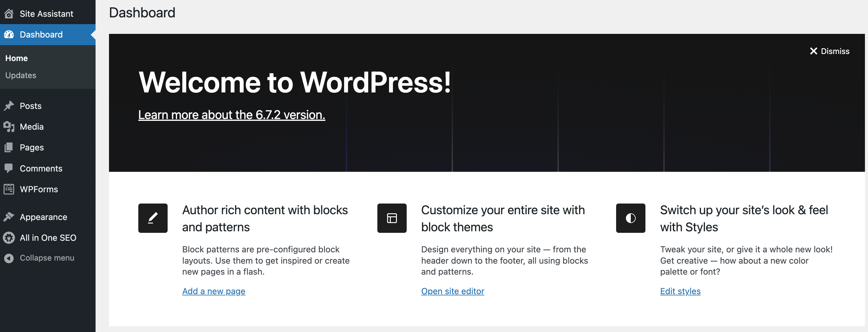
Task: Click the Pages icon in sidebar
Action: click(x=9, y=147)
